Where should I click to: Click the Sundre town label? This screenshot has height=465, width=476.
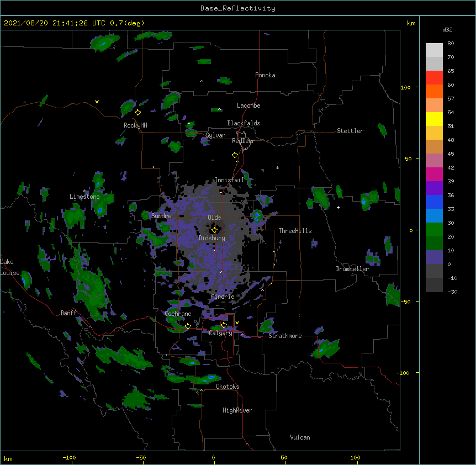[x=161, y=216]
